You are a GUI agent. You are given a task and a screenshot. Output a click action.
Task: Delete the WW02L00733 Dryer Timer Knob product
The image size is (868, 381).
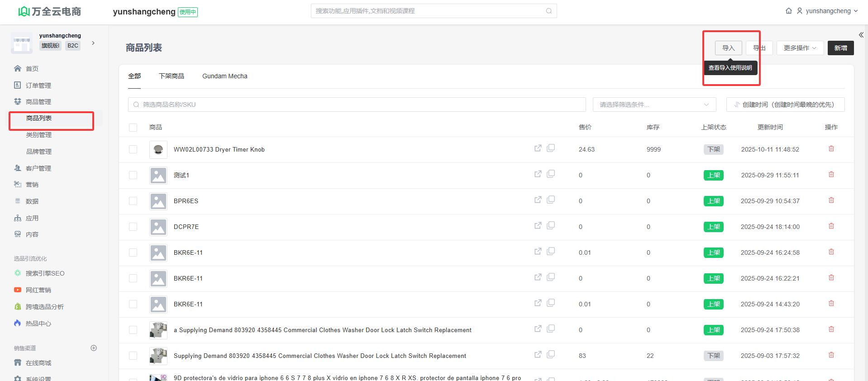point(831,149)
